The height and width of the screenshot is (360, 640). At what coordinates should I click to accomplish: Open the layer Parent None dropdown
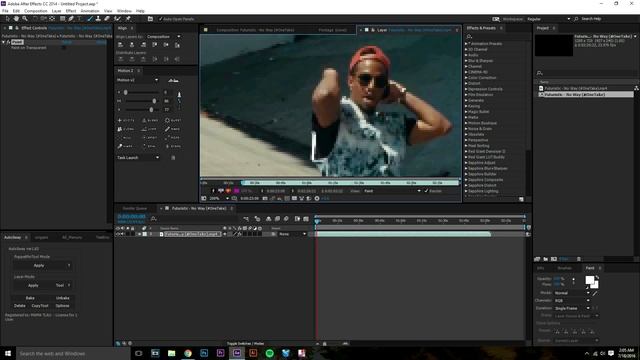pos(292,234)
